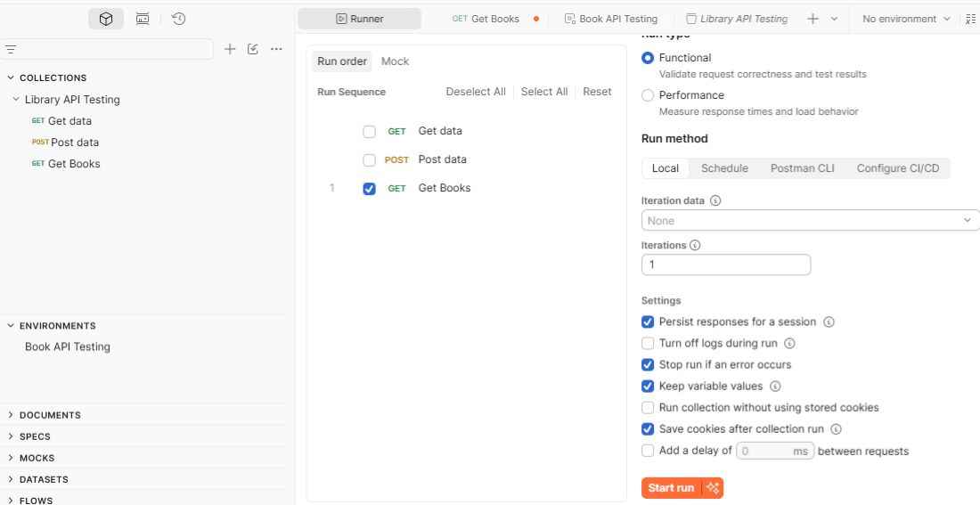Select the Functional run type
This screenshot has height=505, width=980.
[x=648, y=58]
